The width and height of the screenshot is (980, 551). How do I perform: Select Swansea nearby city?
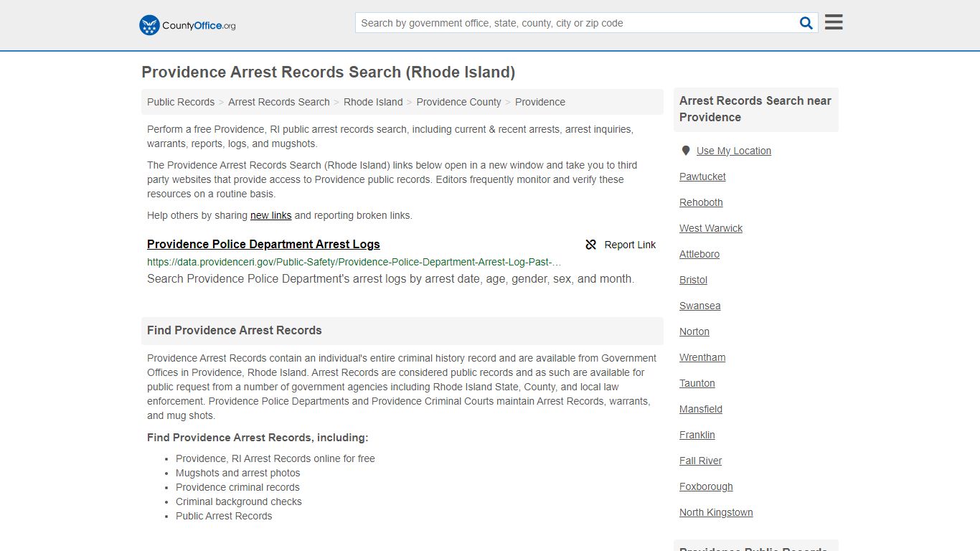click(700, 306)
